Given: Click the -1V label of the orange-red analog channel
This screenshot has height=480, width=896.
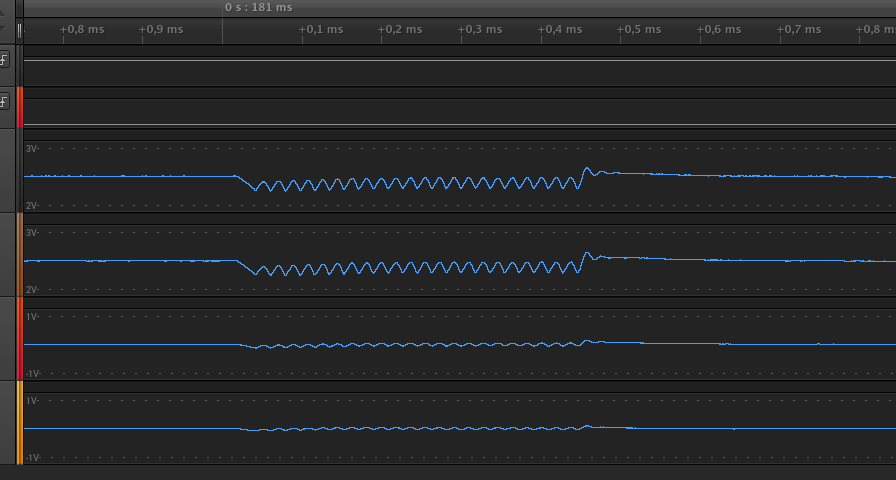Looking at the screenshot, I should [x=33, y=374].
